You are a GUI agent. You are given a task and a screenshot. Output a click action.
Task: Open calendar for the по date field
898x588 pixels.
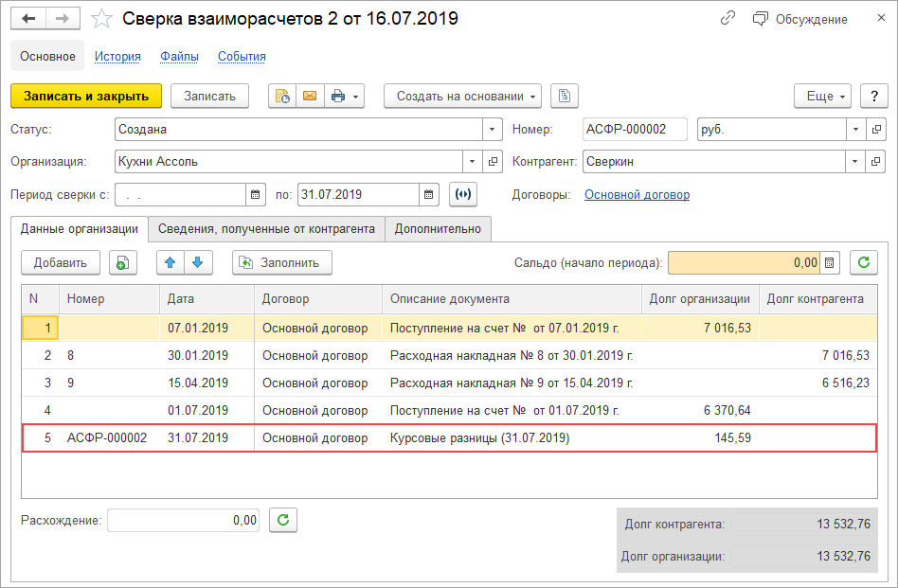tap(430, 195)
